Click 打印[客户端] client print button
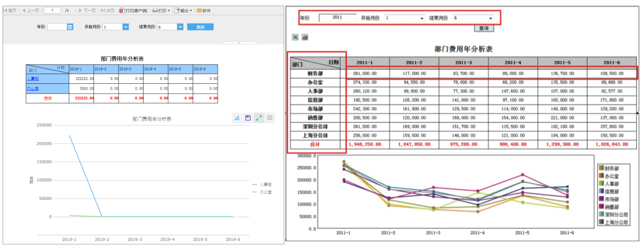 (x=133, y=10)
